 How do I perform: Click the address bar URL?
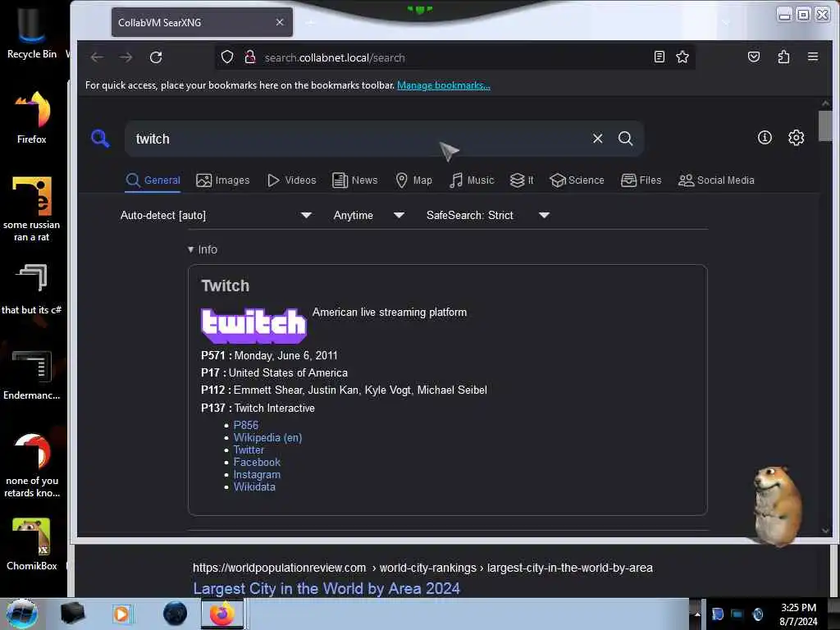[x=335, y=58]
